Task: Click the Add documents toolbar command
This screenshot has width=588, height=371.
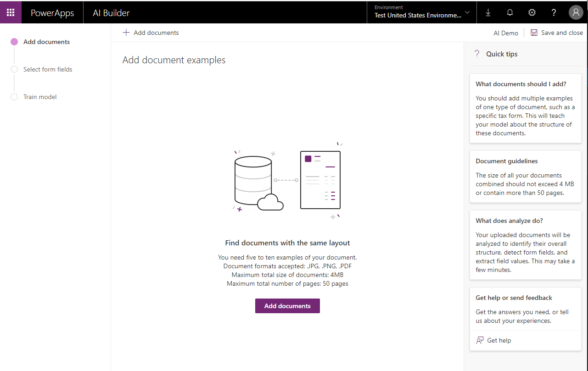Action: coord(151,33)
